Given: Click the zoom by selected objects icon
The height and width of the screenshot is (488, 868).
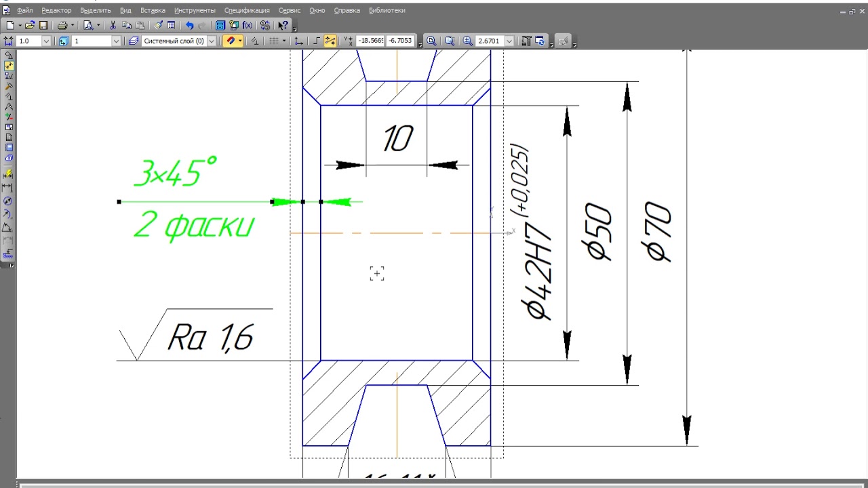Looking at the screenshot, I should [x=450, y=41].
